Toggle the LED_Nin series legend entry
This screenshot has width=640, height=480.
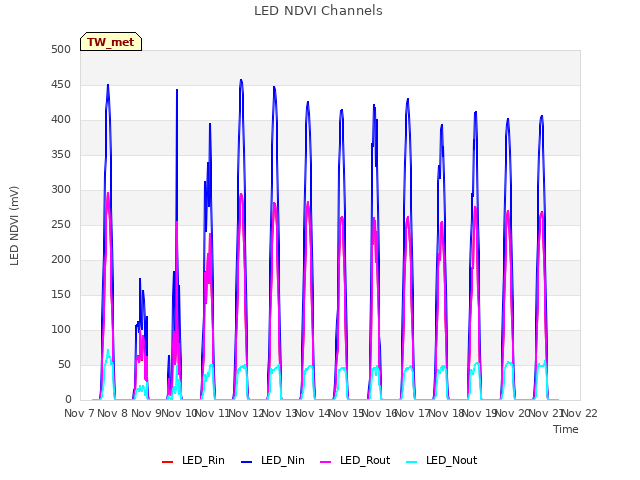pos(273,460)
